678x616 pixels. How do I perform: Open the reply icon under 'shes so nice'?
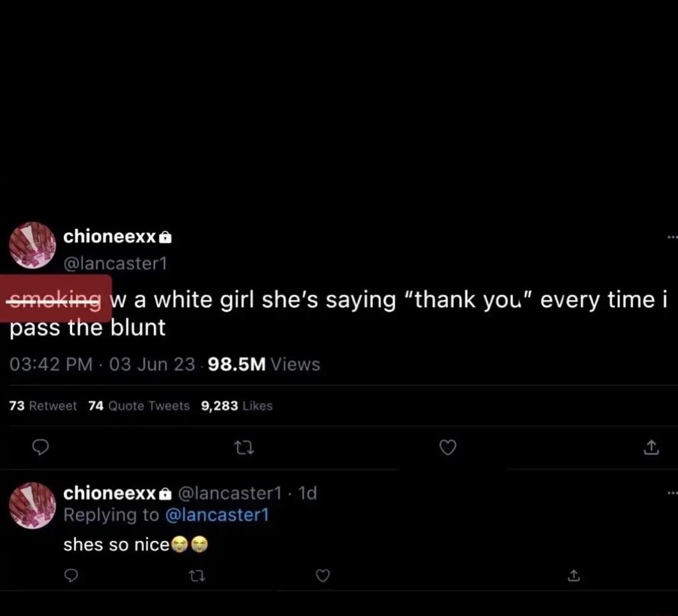(71, 576)
